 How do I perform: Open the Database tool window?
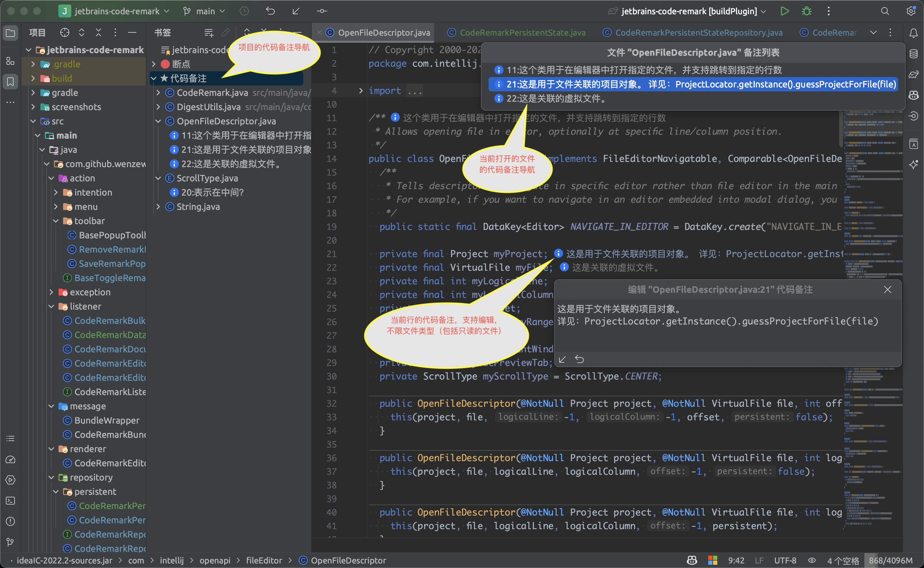pyautogui.click(x=914, y=53)
